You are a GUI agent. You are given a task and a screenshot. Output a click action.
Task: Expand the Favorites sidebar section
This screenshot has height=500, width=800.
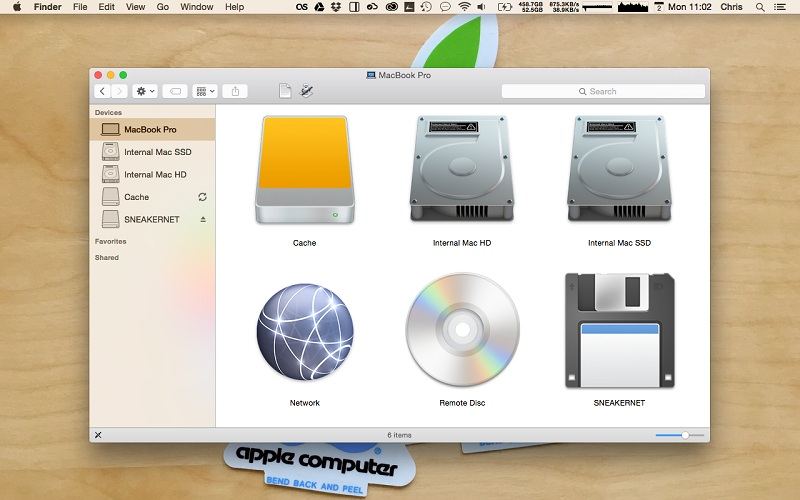(x=110, y=241)
